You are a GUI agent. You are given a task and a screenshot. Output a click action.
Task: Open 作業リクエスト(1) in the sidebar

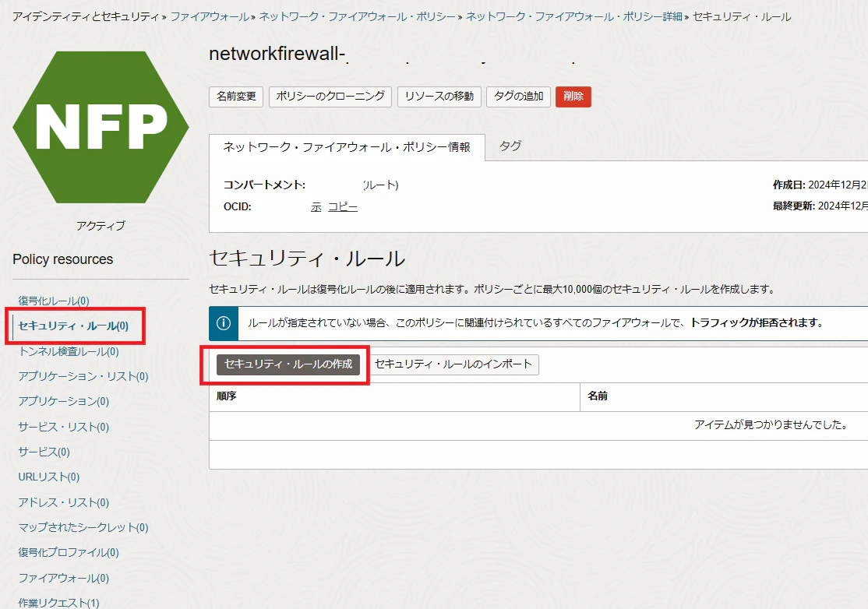[x=58, y=602]
